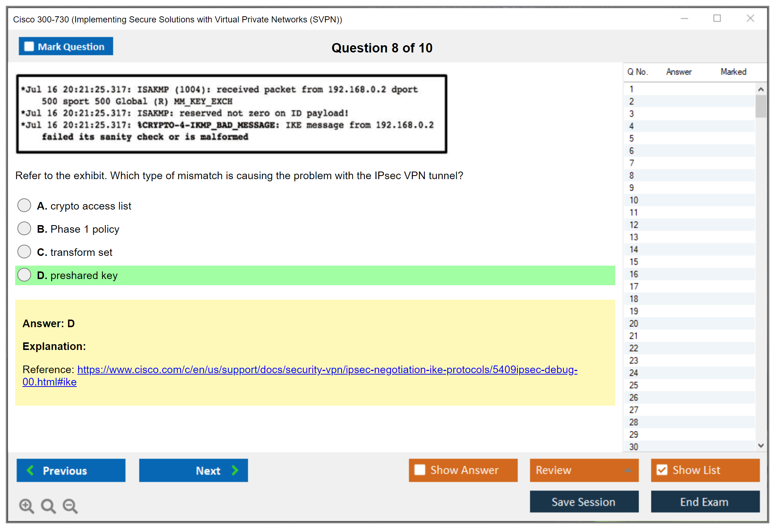Click the zoom out magnifier icon
The height and width of the screenshot is (532, 778).
(70, 506)
